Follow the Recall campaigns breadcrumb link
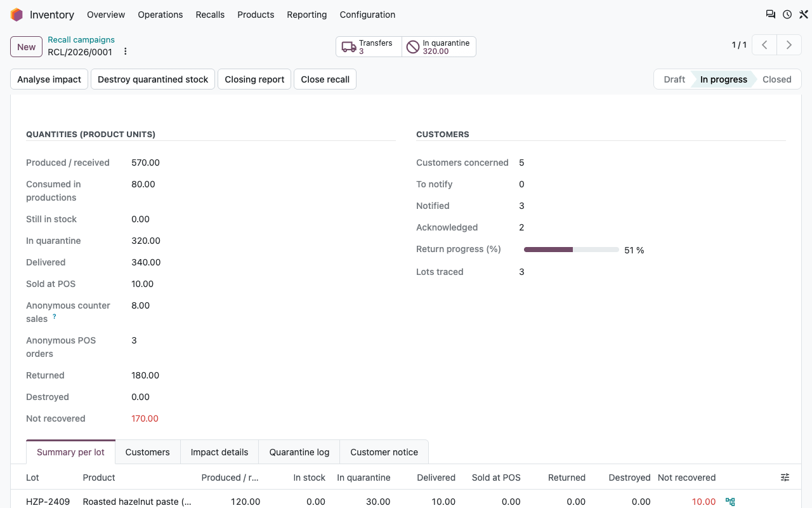812x508 pixels. 81,40
